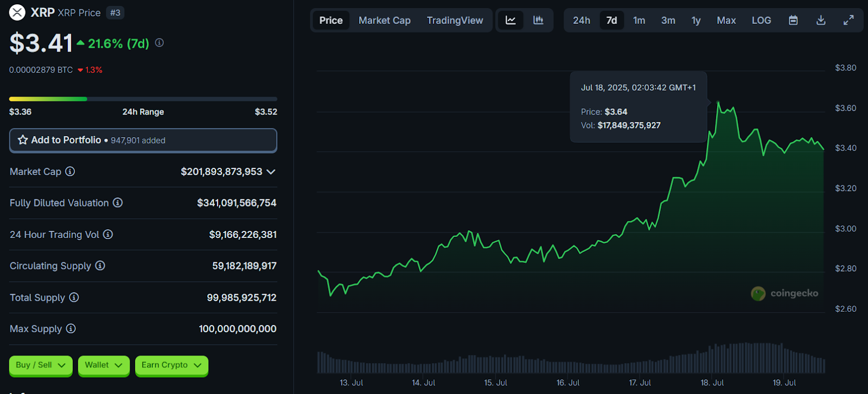
Task: Open the Earn Crypto dropdown
Action: pyautogui.click(x=171, y=365)
